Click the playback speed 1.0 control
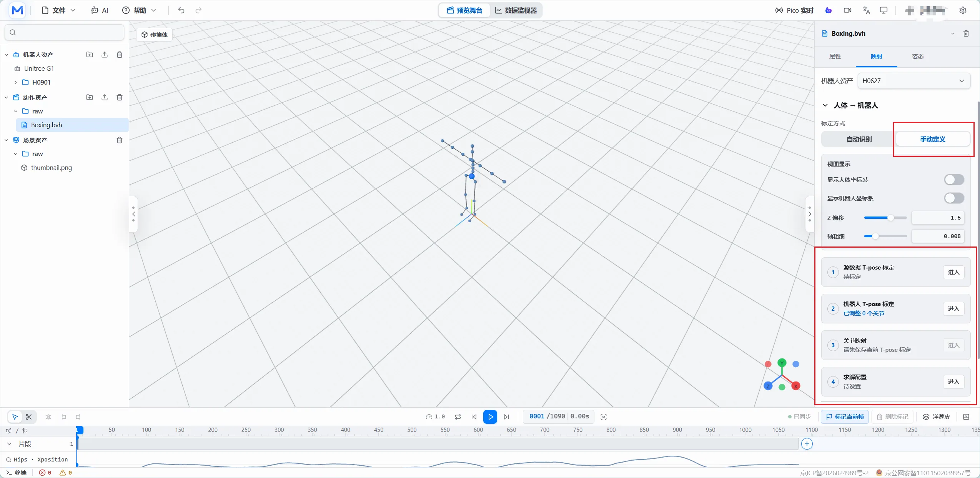Image resolution: width=980 pixels, height=478 pixels. tap(435, 417)
